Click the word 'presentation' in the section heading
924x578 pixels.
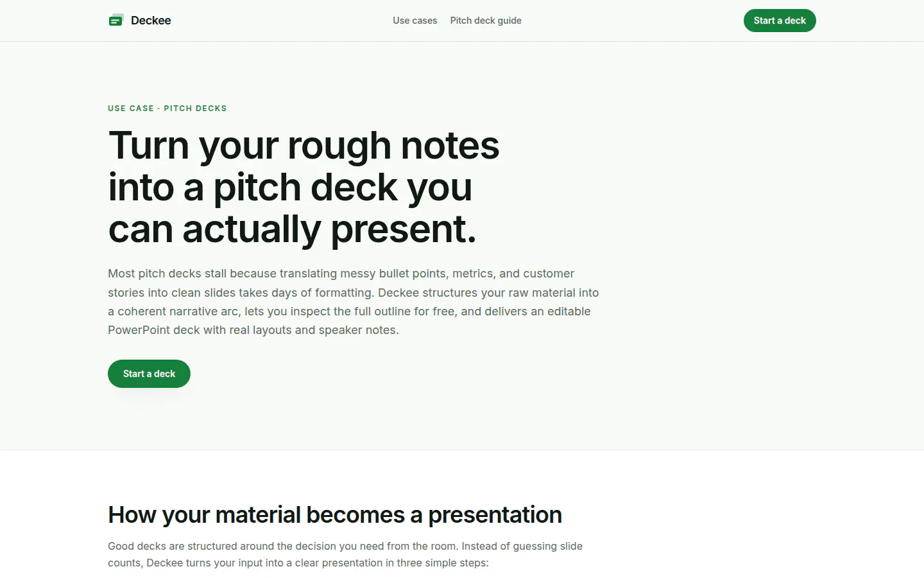pyautogui.click(x=495, y=515)
